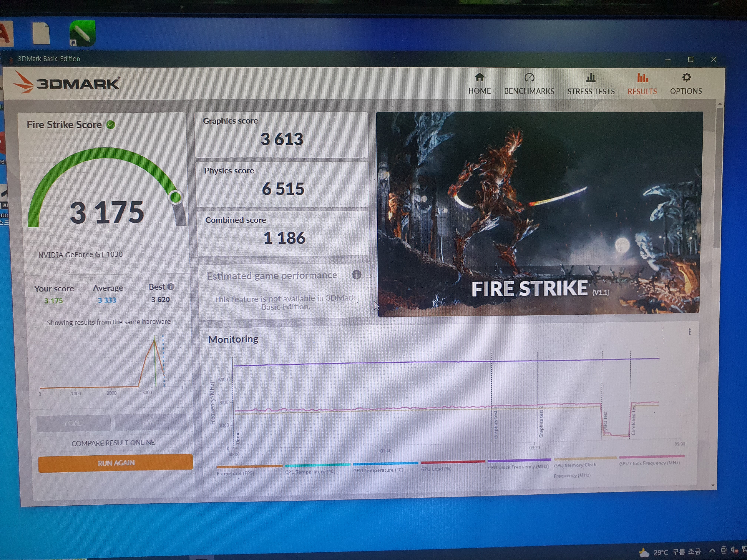
Task: Click the weather icon in taskbar
Action: (644, 553)
